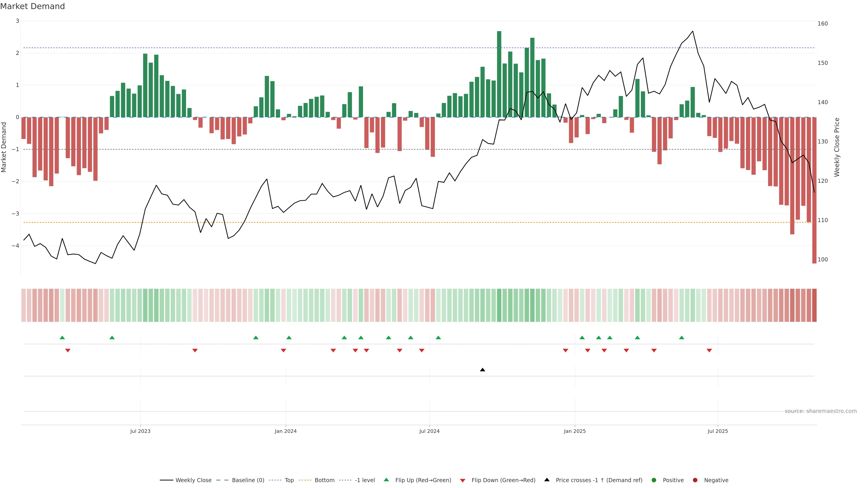Image resolution: width=868 pixels, height=488 pixels.
Task: Click red Negative circle legend icon
Action: point(695,480)
